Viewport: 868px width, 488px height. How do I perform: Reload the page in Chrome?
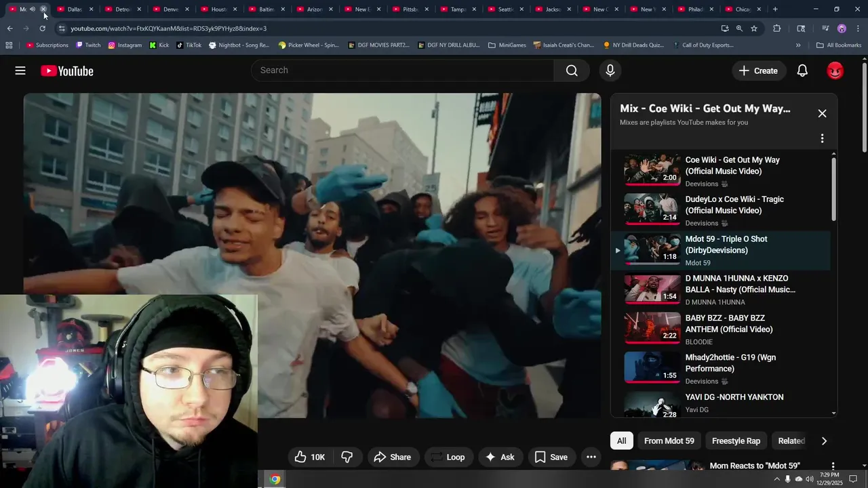pyautogui.click(x=43, y=28)
